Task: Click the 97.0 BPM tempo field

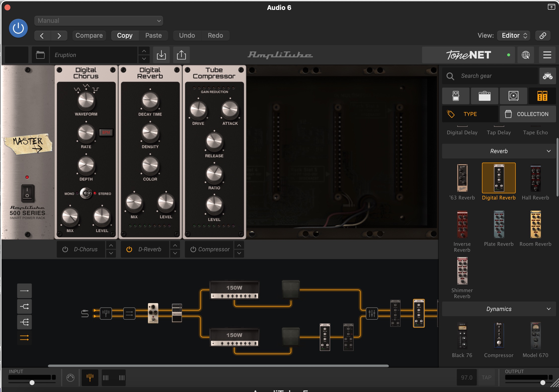Action: point(467,377)
